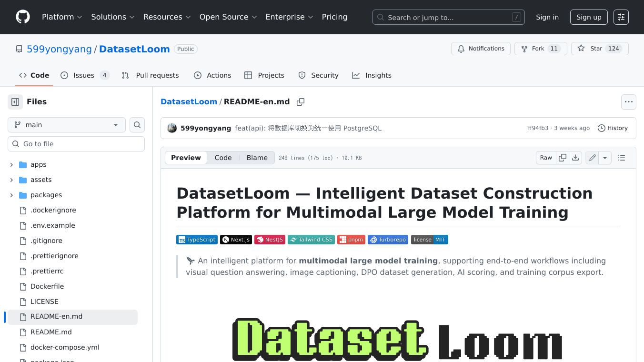
Task: Open the Pricing page link
Action: coord(334,17)
